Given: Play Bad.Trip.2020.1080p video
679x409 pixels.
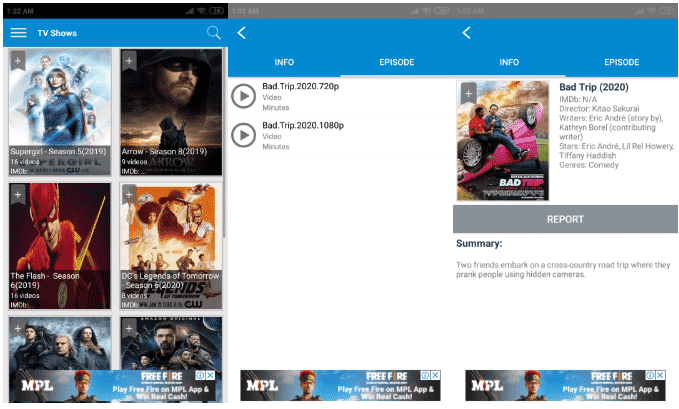Looking at the screenshot, I should pyautogui.click(x=243, y=135).
